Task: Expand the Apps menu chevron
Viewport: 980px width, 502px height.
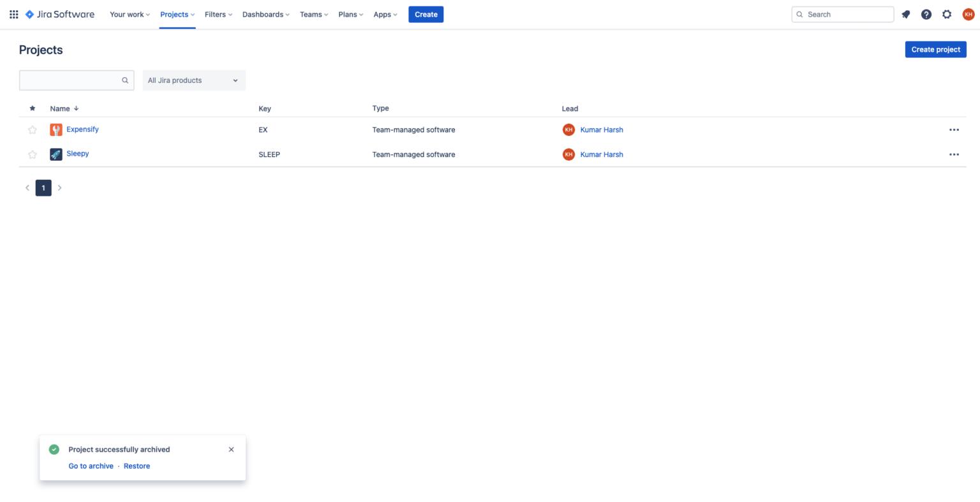Action: (x=395, y=14)
